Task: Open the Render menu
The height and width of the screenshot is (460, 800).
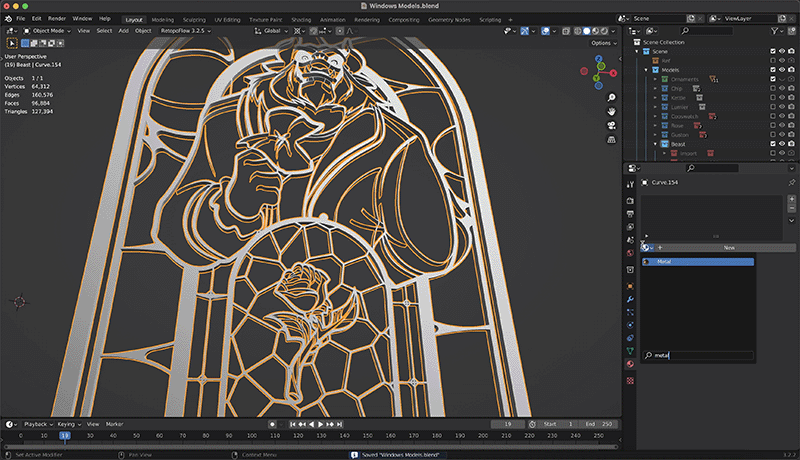Action: (57, 18)
